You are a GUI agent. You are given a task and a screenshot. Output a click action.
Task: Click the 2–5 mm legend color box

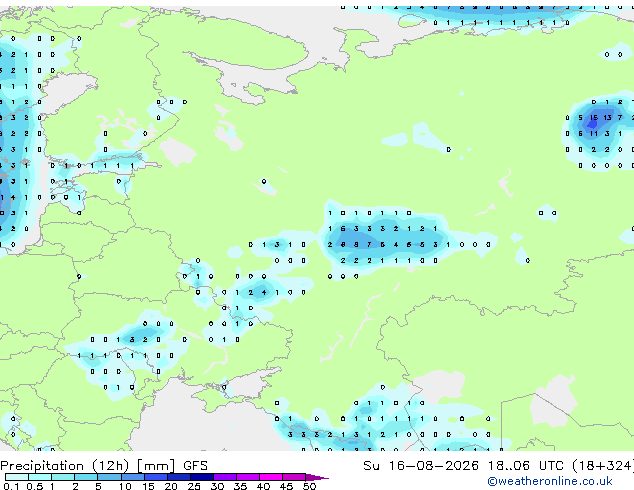point(86,477)
